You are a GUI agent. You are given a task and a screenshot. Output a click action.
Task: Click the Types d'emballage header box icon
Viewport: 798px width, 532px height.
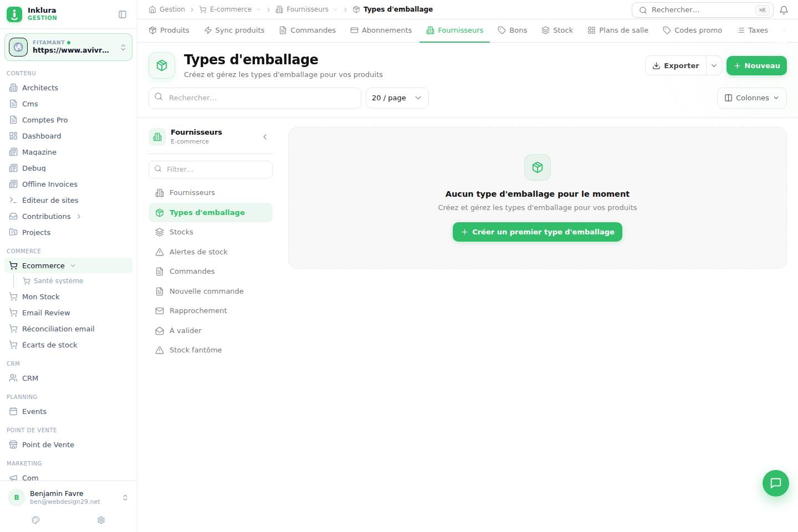162,65
